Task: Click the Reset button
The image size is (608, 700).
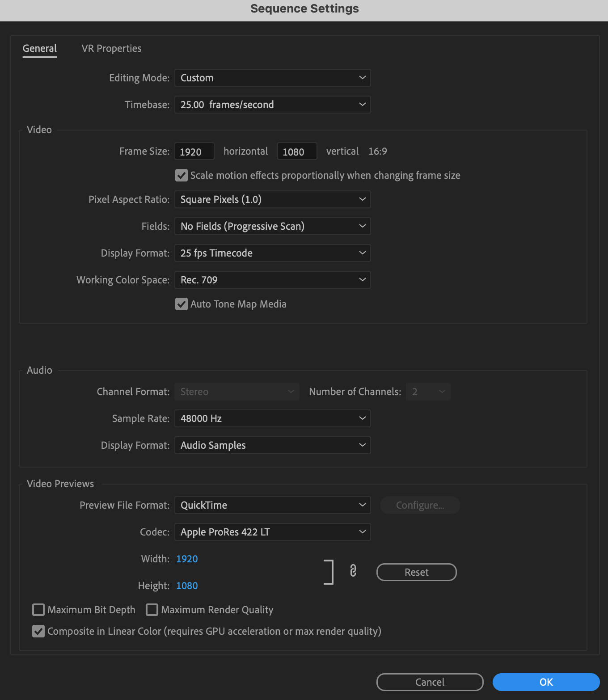Action: [x=416, y=572]
